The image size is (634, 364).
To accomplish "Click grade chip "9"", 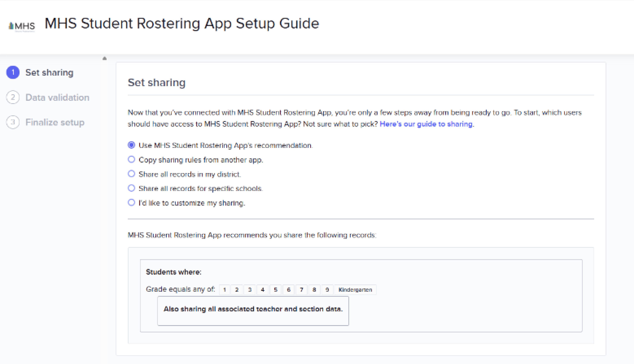I will [327, 290].
